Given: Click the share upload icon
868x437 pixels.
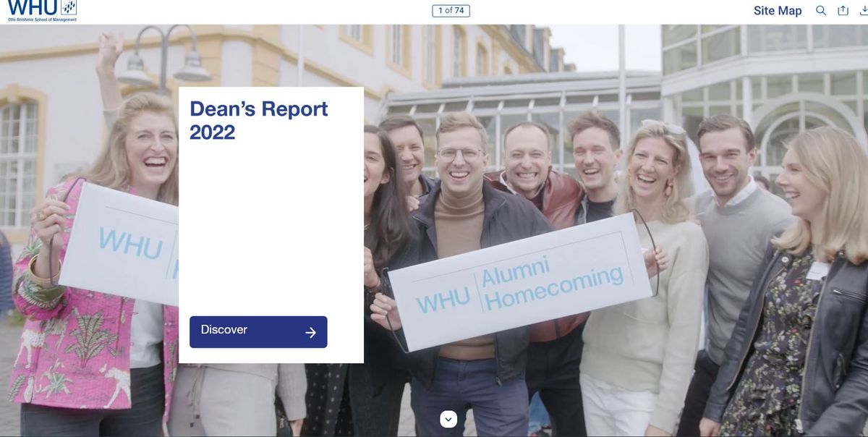Looking at the screenshot, I should [x=843, y=10].
